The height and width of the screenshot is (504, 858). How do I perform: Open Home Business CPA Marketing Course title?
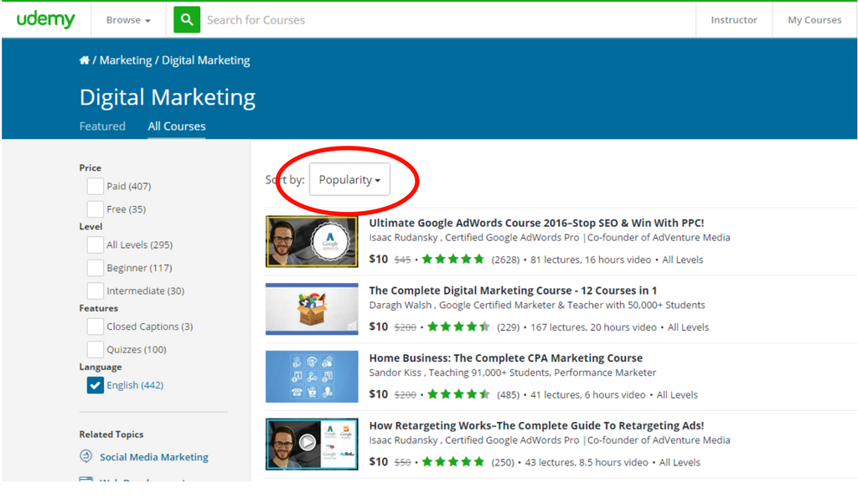tap(505, 358)
